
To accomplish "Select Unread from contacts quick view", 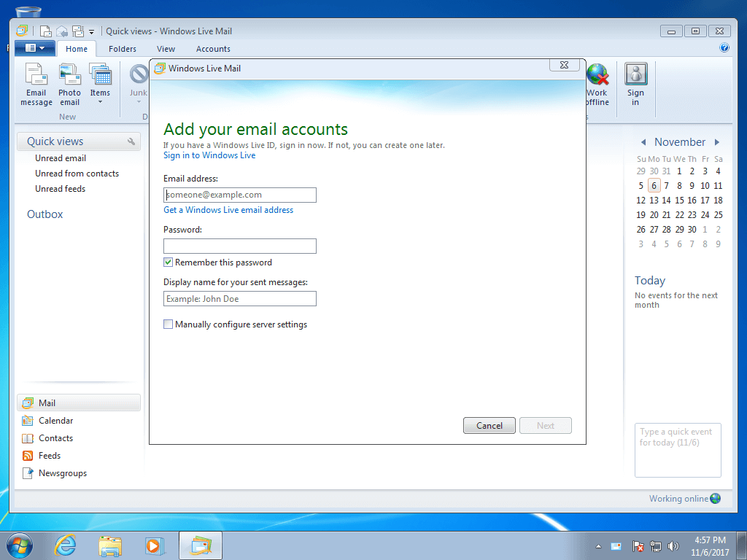I will point(77,174).
